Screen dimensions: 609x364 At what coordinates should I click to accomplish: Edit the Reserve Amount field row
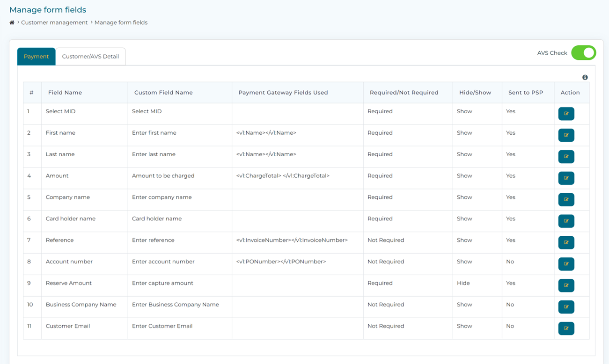(566, 286)
